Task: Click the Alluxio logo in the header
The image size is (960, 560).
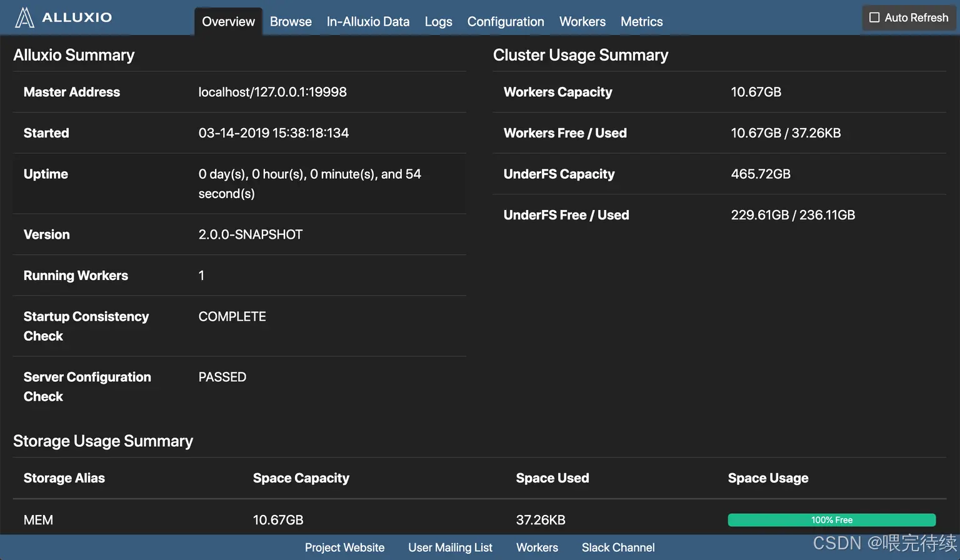Action: 63,17
